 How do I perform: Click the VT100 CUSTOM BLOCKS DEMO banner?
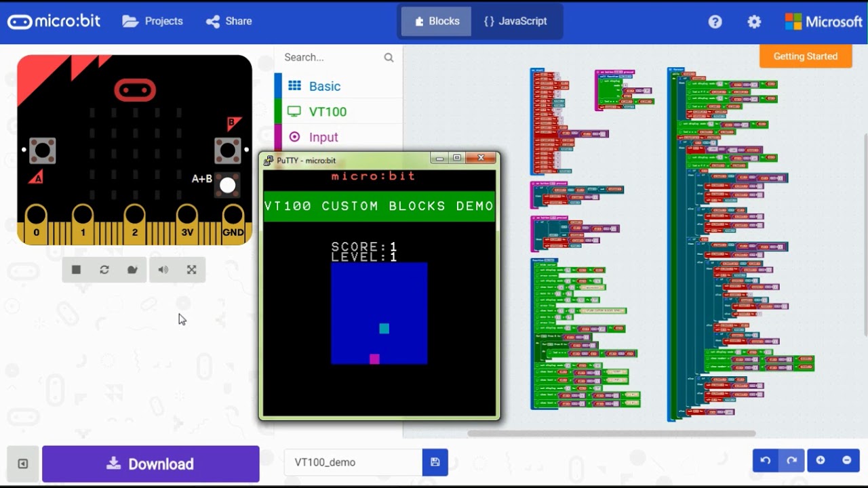point(379,206)
